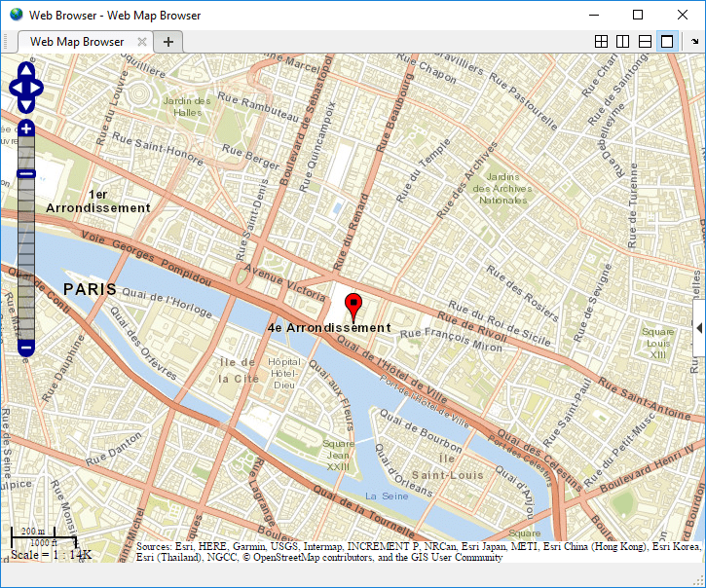Switch to stacked two-row layout

tap(645, 42)
